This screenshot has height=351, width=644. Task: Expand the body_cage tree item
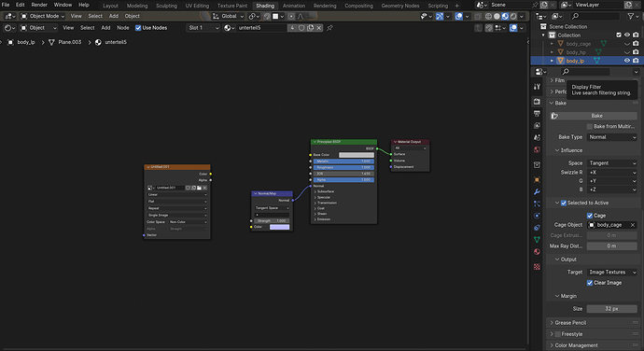tap(552, 44)
